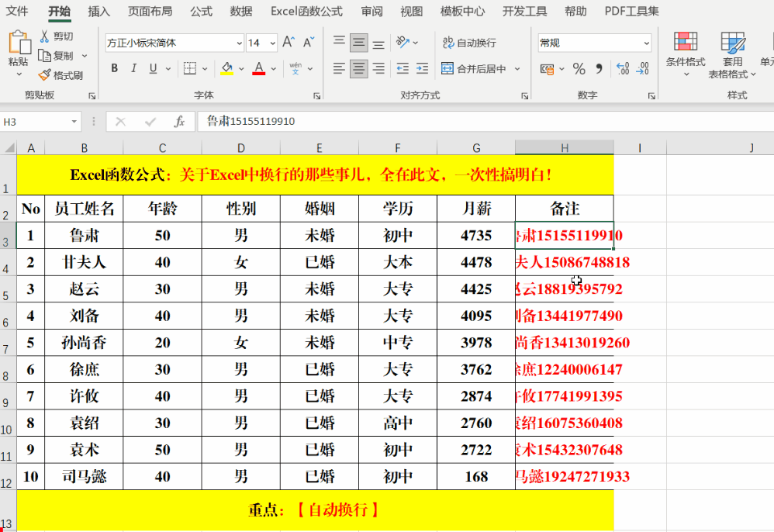774x532 pixels.
Task: Click the Cut scissors icon
Action: pos(44,36)
